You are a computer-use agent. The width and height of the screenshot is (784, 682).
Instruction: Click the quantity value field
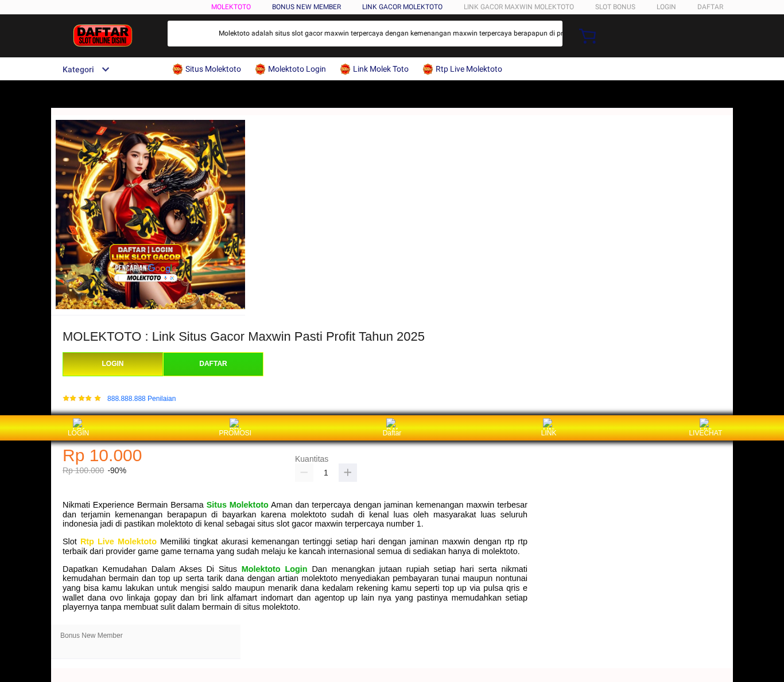326,473
